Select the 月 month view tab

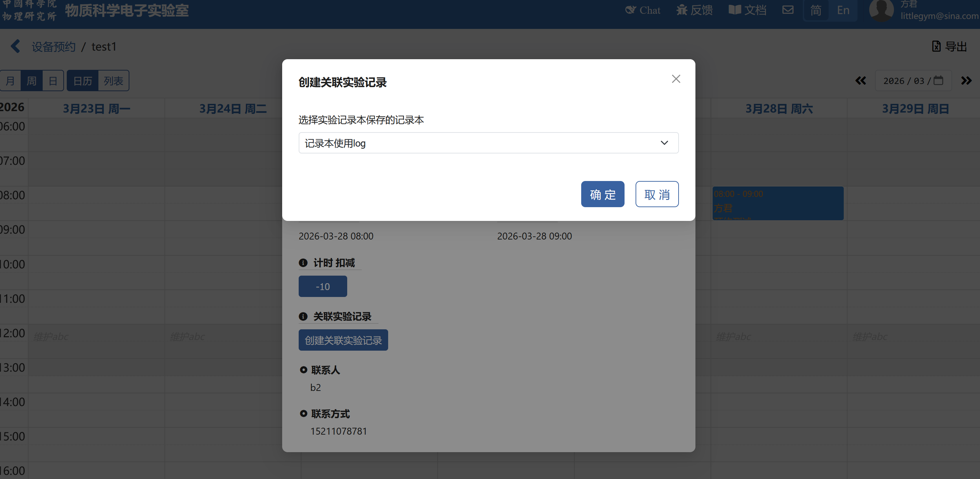[x=11, y=81]
